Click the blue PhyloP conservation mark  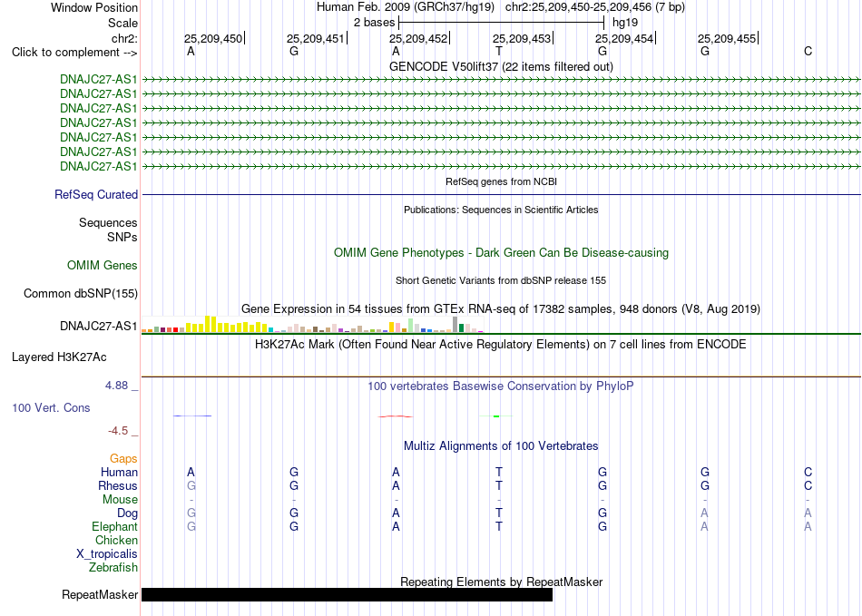[x=191, y=416]
